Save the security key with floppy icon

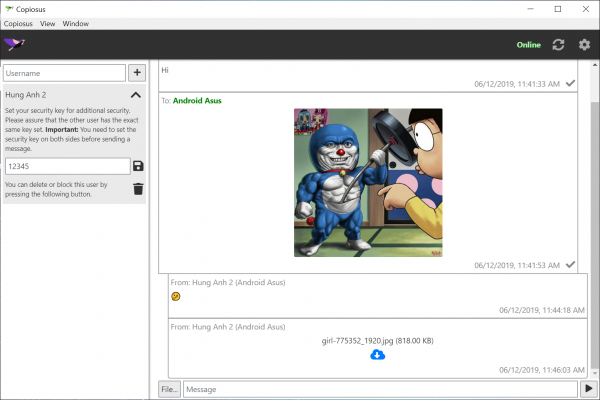tap(138, 166)
